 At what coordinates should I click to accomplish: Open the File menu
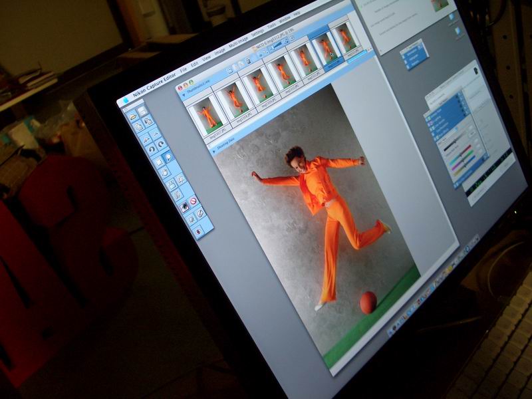tap(184, 70)
